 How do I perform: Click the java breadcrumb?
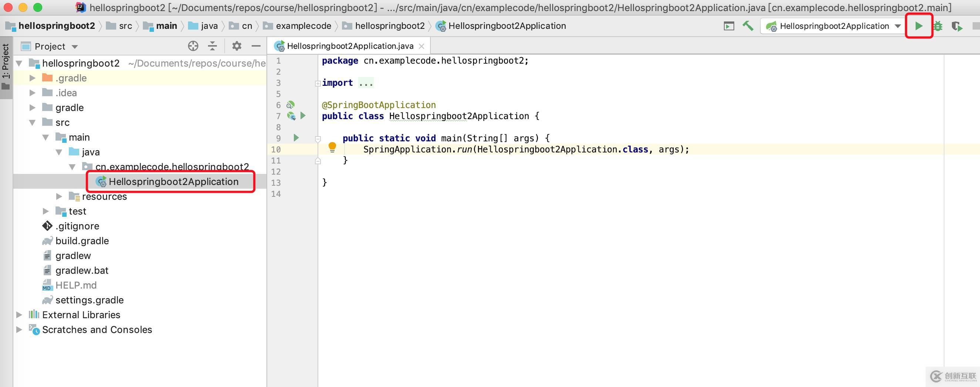coord(203,26)
